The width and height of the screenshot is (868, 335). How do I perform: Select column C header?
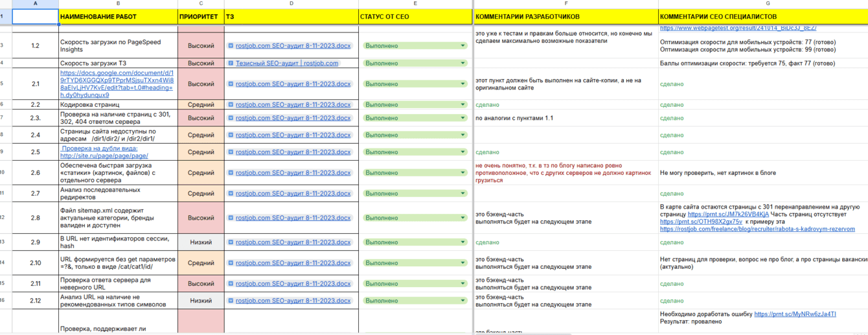point(201,4)
